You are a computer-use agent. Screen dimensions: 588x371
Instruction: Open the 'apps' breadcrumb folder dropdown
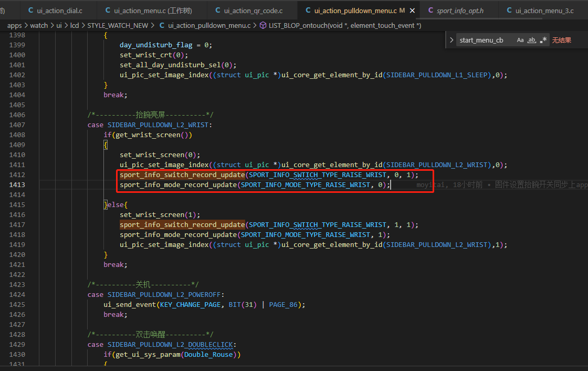click(15, 25)
